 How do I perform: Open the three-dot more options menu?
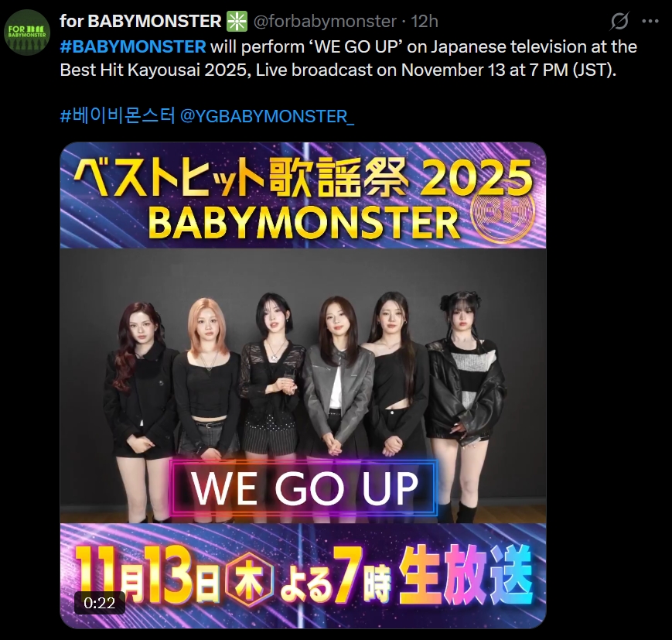650,21
